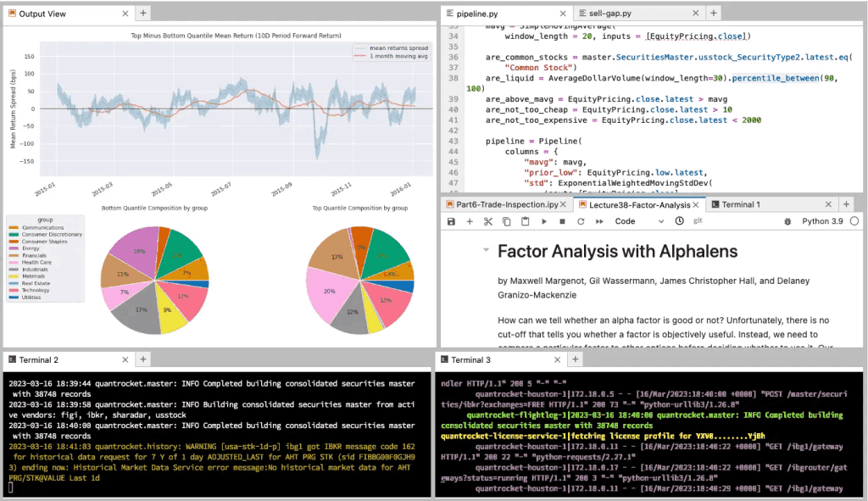Click the yellow WARNING line in Terminal 2
Screen dimensions: 868x501
[x=213, y=462]
